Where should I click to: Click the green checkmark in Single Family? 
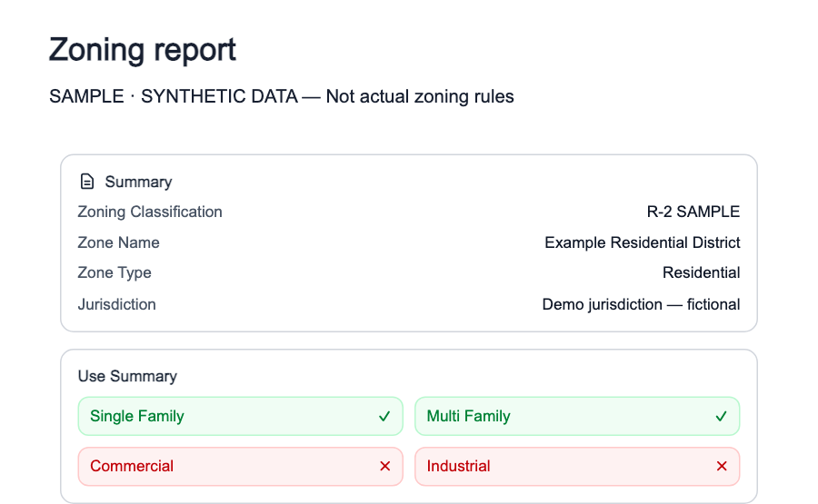384,416
